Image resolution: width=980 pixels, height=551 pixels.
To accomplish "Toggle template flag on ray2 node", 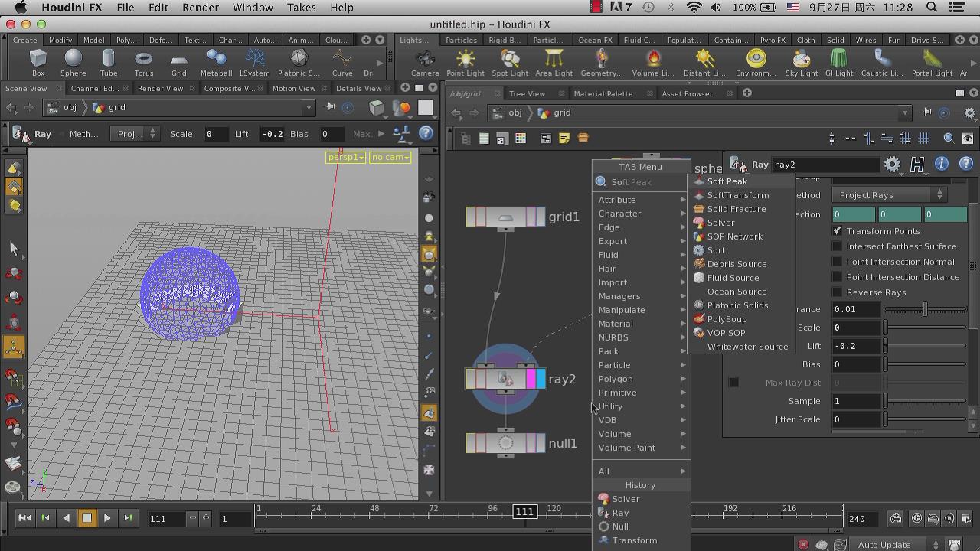I will pyautogui.click(x=531, y=379).
